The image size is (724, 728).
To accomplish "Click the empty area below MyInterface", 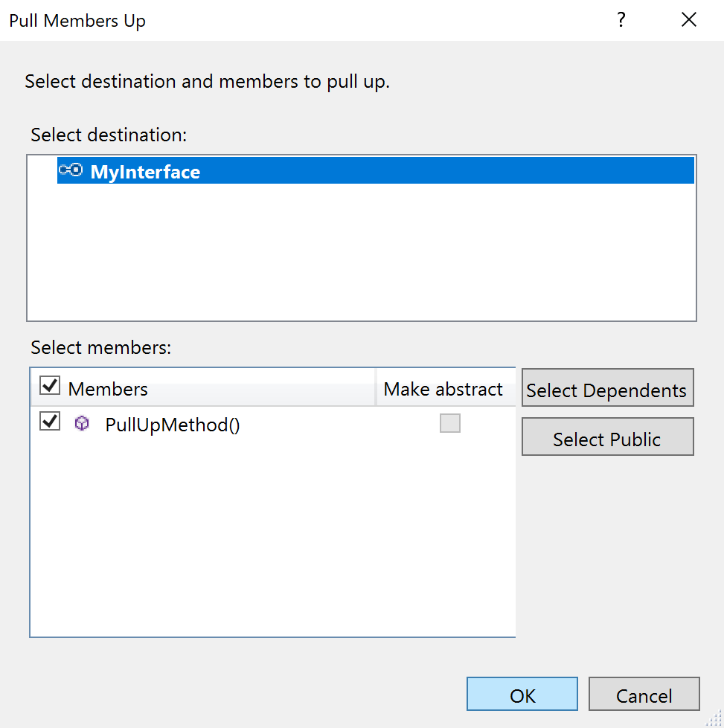I will coord(362,253).
